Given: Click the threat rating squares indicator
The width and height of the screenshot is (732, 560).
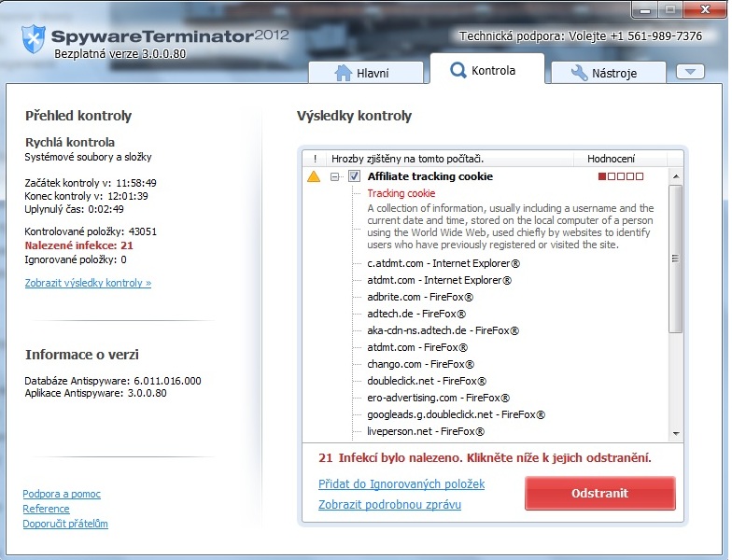Looking at the screenshot, I should (620, 176).
